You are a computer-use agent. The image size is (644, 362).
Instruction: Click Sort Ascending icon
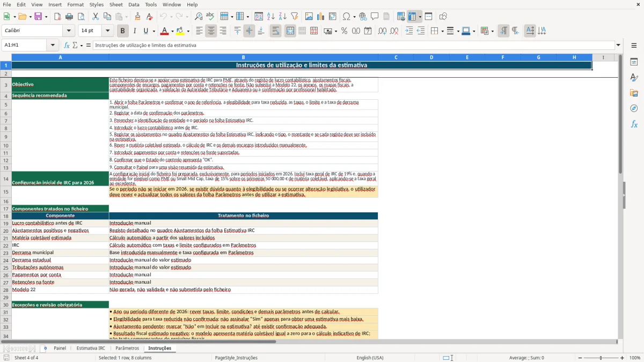[270, 17]
